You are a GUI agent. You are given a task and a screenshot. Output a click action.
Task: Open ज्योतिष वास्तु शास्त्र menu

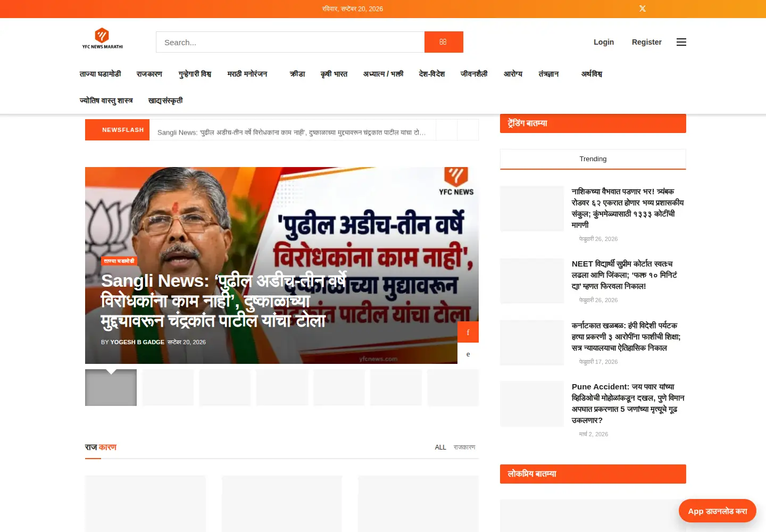tap(106, 101)
